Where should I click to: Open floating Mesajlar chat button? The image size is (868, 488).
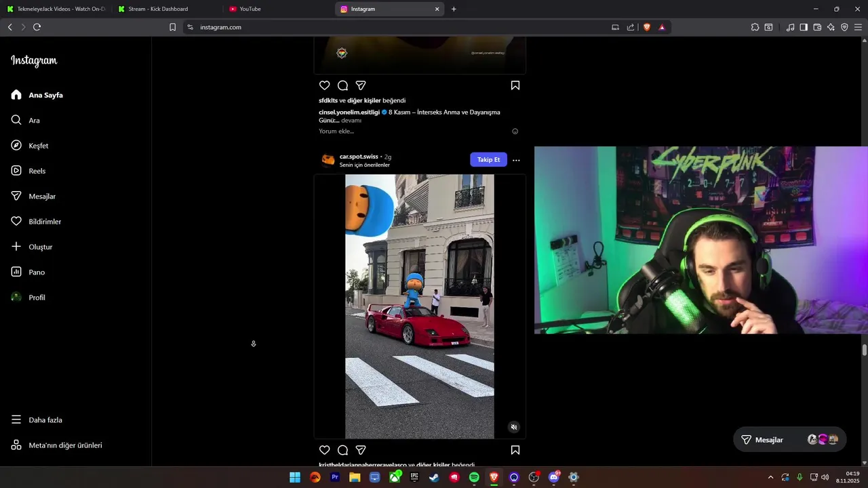click(789, 440)
